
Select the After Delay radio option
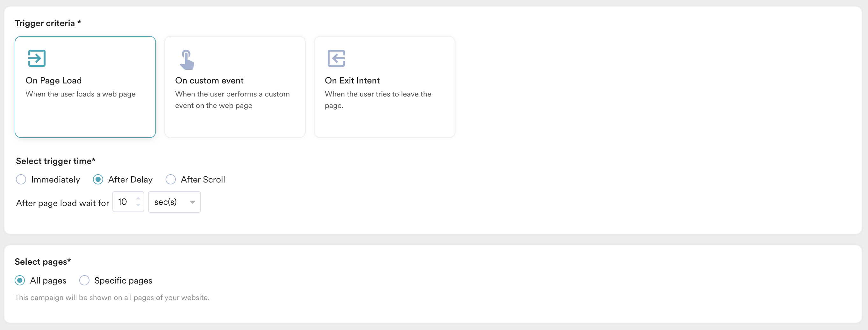(98, 179)
